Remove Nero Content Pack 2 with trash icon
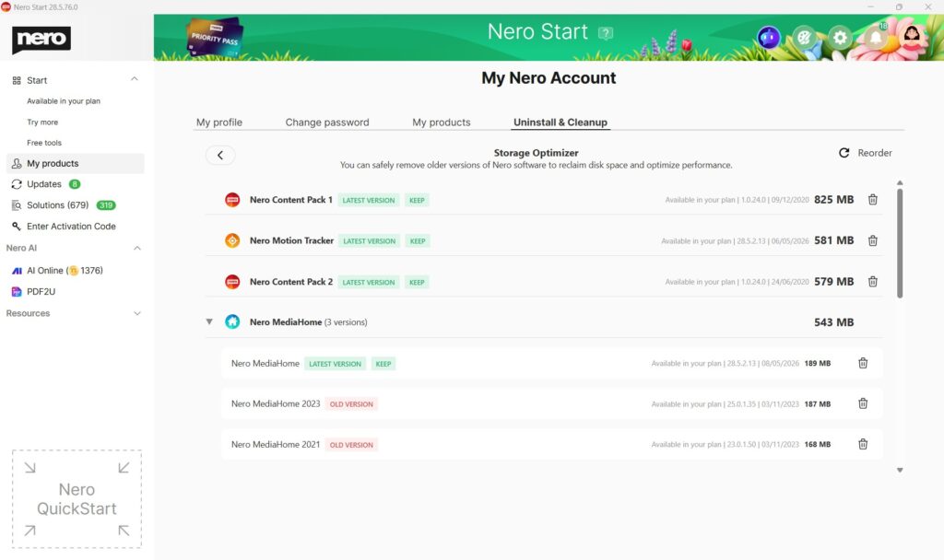Viewport: 944px width, 560px height. pyautogui.click(x=872, y=282)
